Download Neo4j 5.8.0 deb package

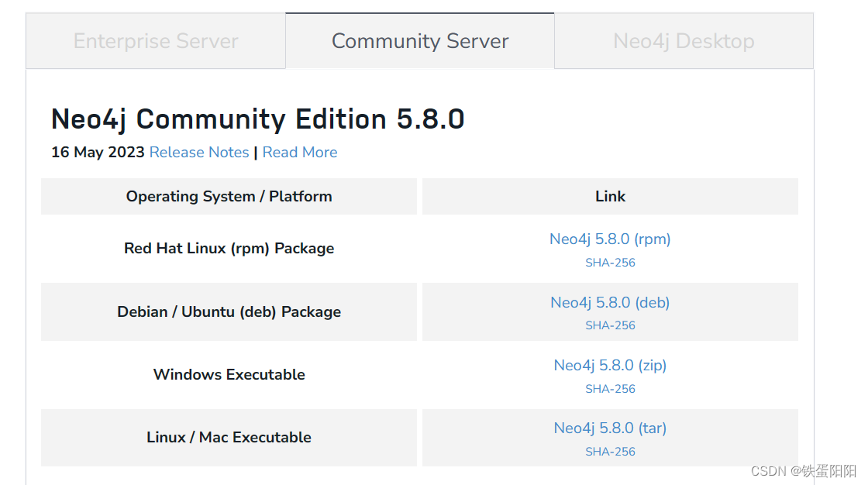click(610, 302)
